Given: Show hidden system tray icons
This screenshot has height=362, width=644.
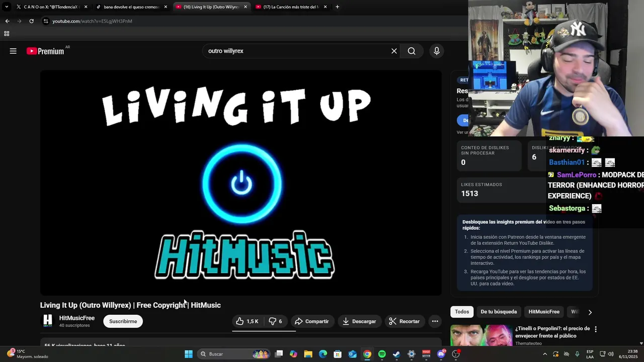Looking at the screenshot, I should 544,354.
